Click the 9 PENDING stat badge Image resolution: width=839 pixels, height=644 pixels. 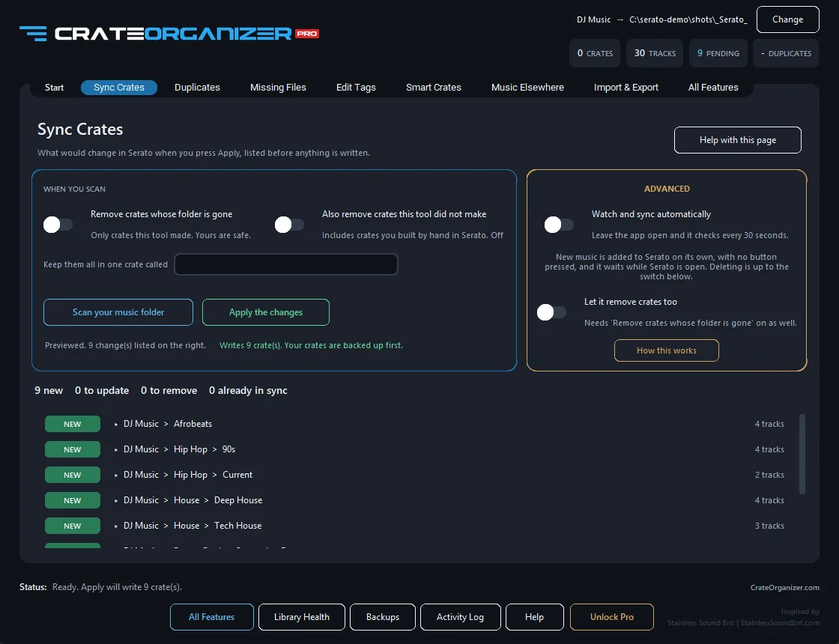718,53
